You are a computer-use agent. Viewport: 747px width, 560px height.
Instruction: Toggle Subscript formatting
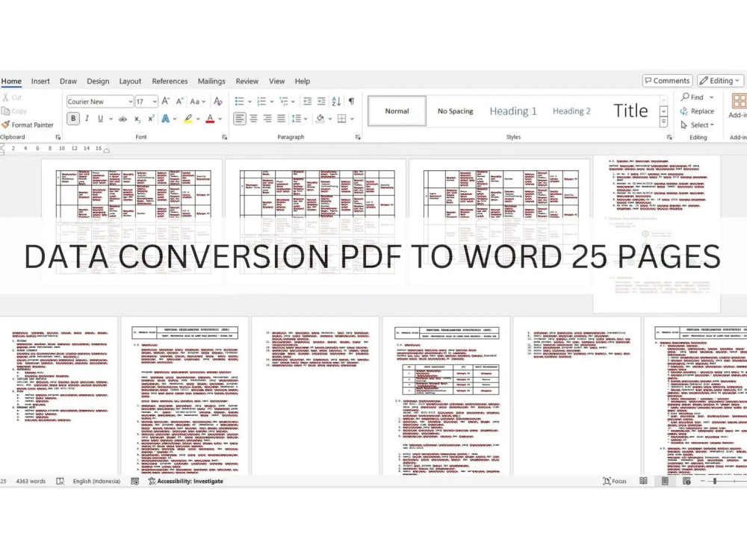click(x=137, y=119)
